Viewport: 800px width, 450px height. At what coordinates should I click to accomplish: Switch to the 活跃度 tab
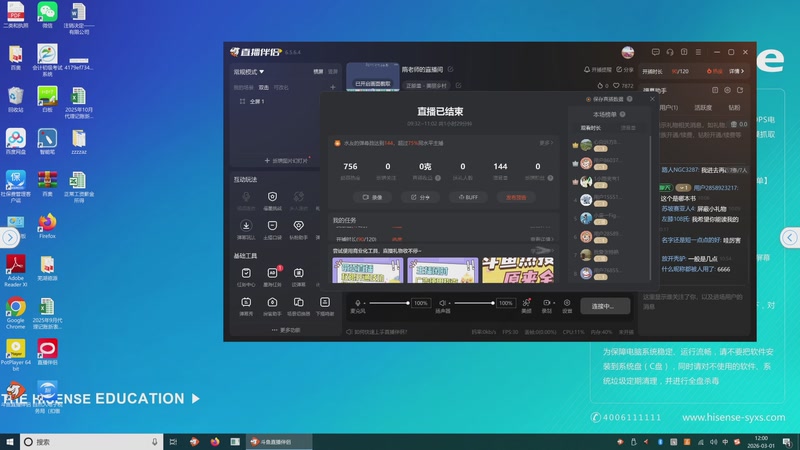click(703, 108)
